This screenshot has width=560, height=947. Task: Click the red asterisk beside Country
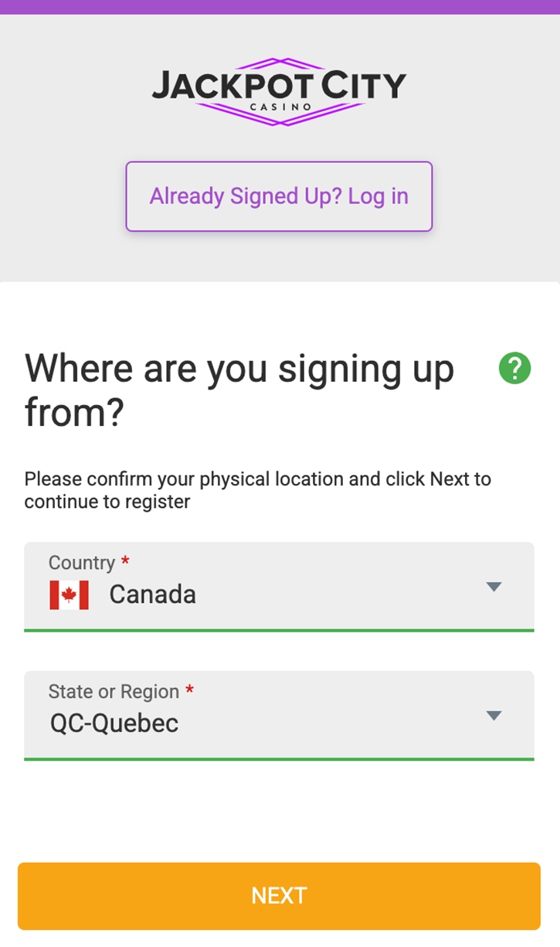125,561
